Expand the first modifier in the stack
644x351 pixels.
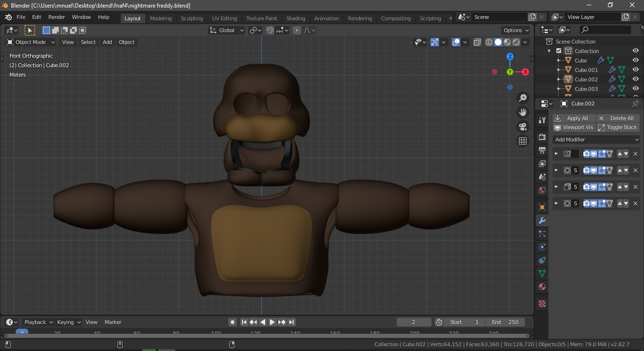pos(556,154)
